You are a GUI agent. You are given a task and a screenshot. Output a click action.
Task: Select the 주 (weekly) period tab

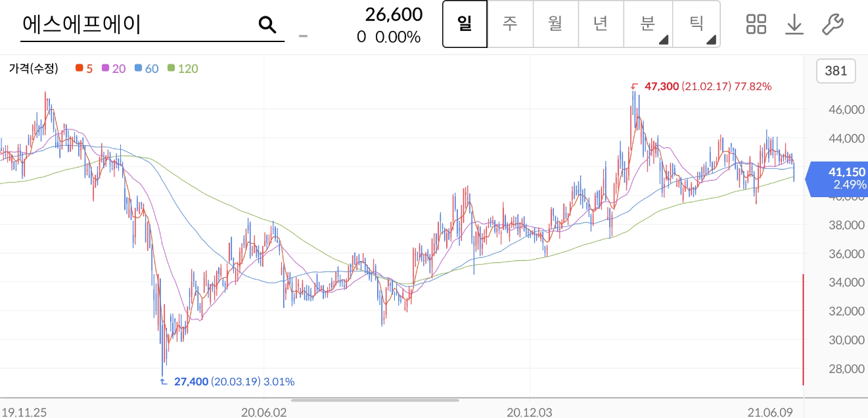coord(510,24)
